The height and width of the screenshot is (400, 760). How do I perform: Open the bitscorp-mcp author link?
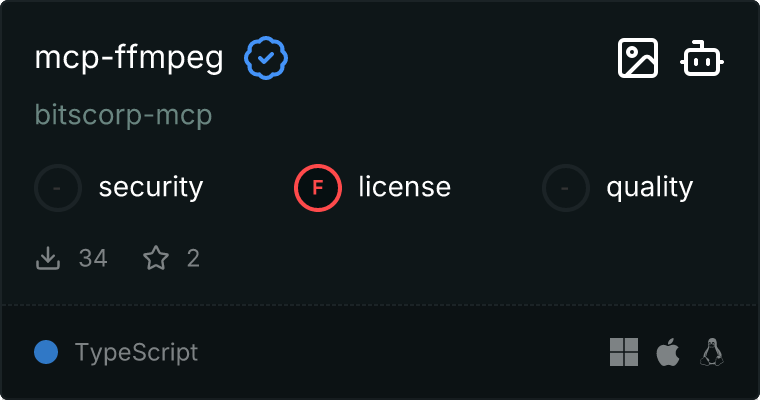click(x=124, y=115)
